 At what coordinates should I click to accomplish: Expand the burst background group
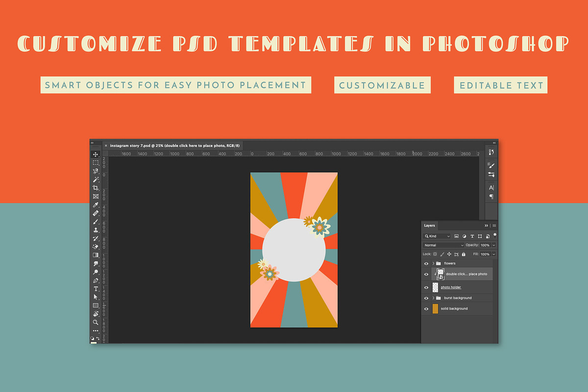433,298
